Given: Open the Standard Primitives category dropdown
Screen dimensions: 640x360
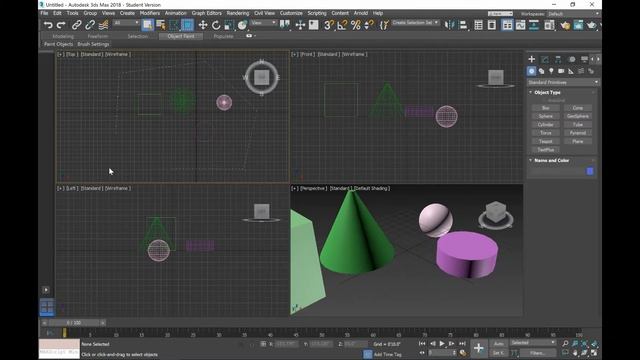Looking at the screenshot, I should [563, 82].
